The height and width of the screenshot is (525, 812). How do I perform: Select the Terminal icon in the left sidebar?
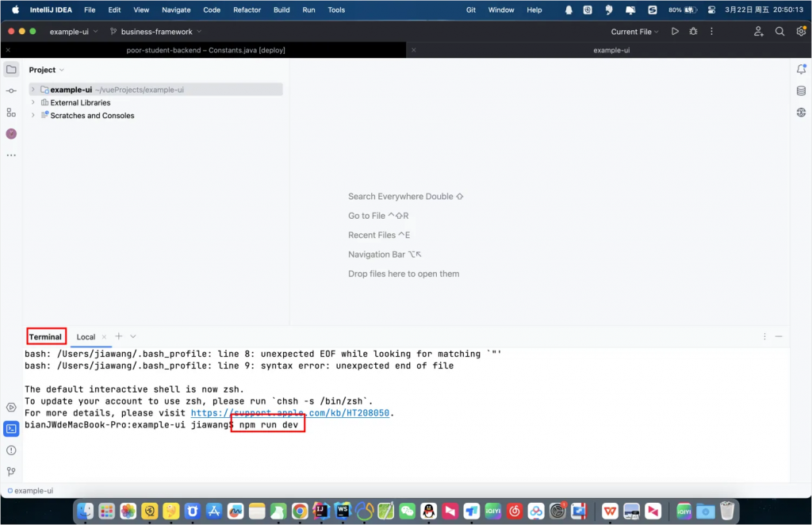click(11, 428)
